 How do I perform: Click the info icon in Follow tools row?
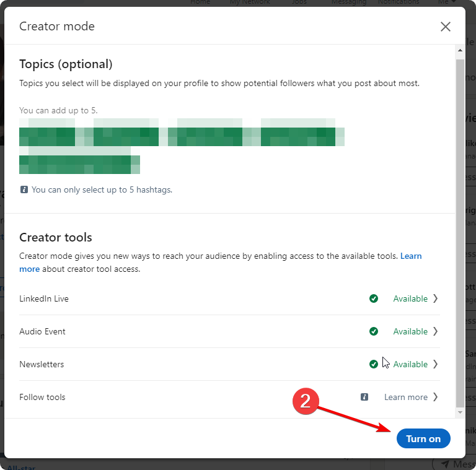[x=364, y=397]
